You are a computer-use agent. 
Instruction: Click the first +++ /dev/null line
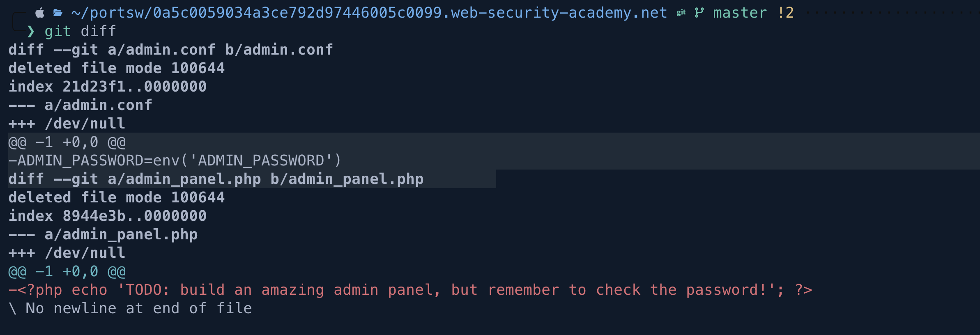(67, 124)
